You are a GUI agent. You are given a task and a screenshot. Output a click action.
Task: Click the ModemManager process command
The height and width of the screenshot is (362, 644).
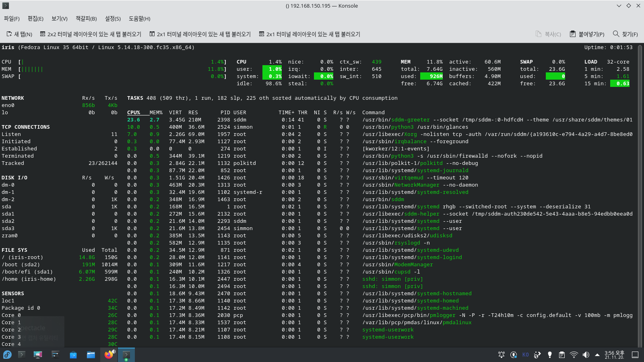[398, 265]
